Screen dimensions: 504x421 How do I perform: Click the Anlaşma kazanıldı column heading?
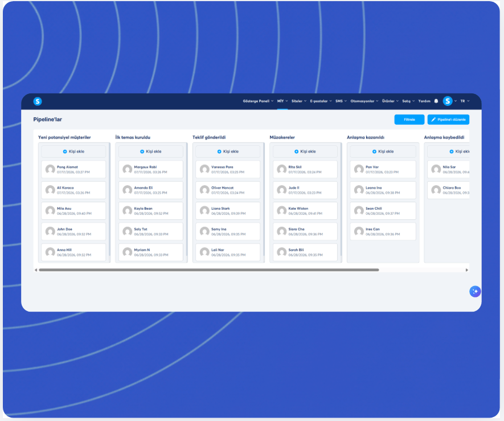(366, 137)
